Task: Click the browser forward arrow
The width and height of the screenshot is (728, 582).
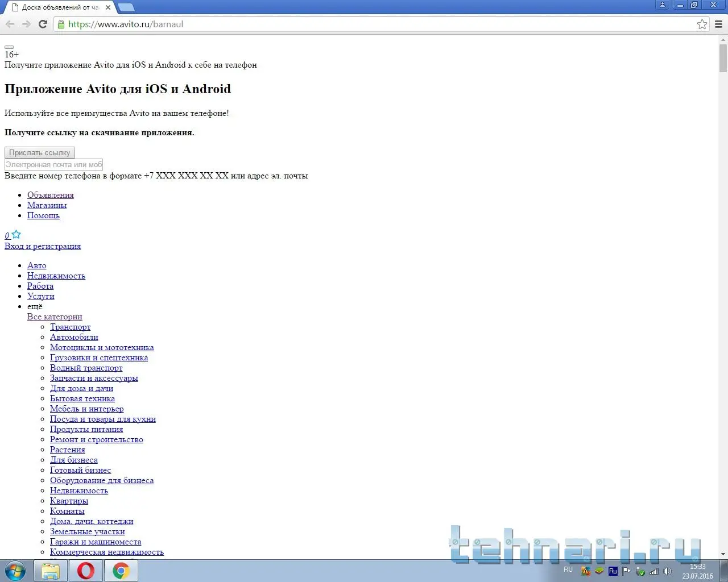Action: click(26, 24)
